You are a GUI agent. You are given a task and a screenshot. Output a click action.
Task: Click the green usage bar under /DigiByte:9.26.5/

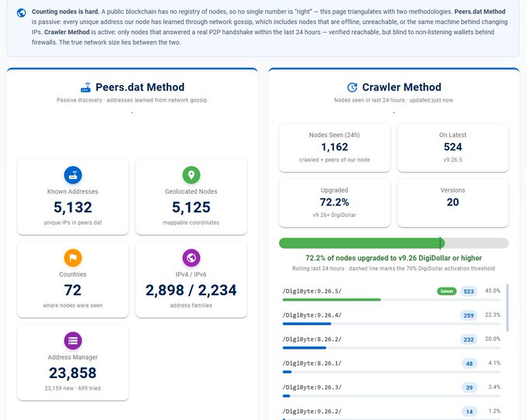pos(332,300)
